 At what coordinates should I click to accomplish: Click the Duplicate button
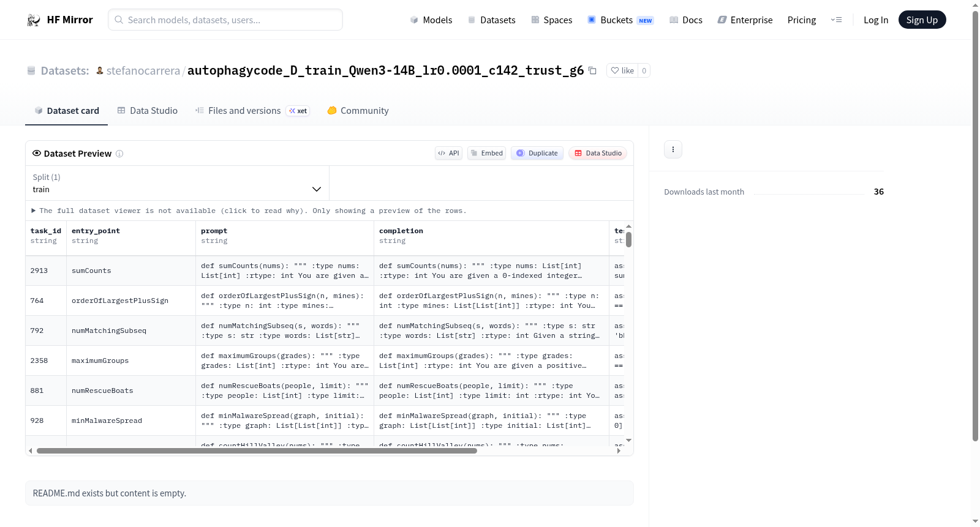point(537,153)
